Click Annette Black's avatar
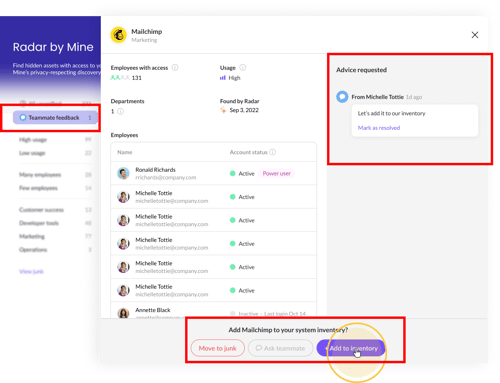 click(123, 313)
